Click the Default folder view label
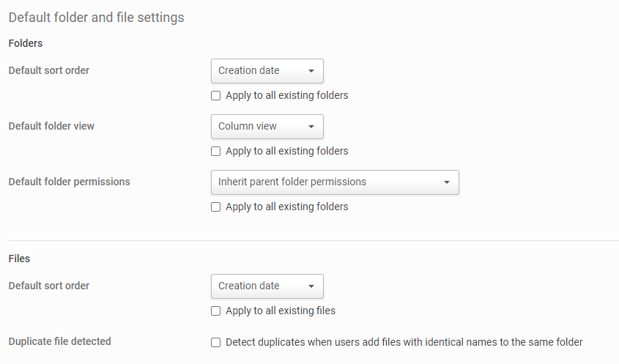 coord(51,126)
